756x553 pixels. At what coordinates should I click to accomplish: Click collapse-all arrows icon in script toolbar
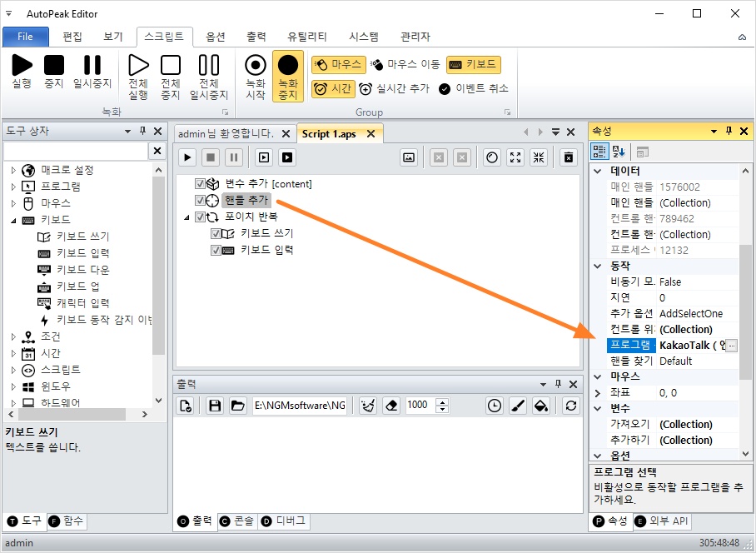(x=539, y=157)
